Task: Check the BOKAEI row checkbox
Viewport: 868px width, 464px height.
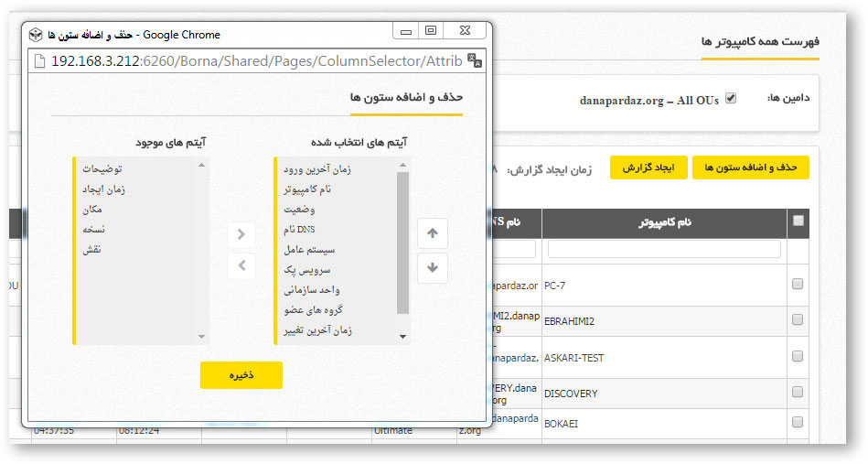Action: 798,422
